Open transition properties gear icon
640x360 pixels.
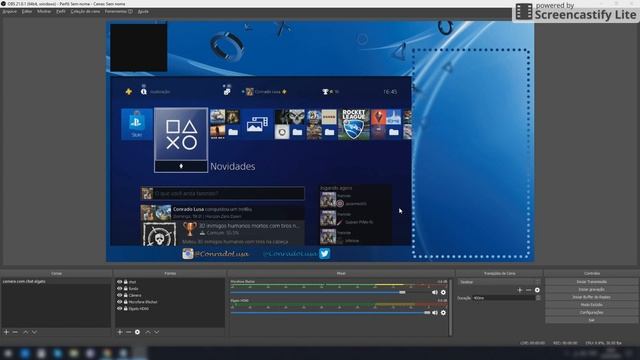pyautogui.click(x=537, y=290)
